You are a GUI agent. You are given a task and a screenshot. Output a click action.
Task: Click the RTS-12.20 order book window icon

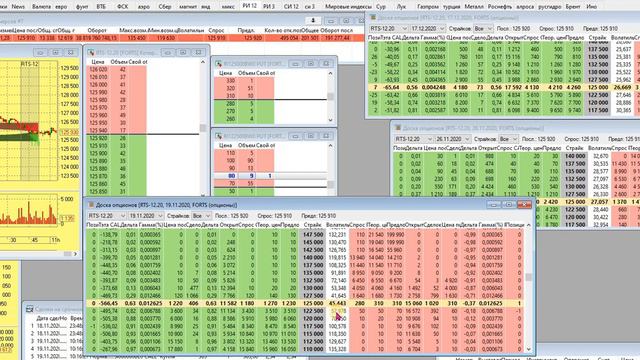point(91,53)
